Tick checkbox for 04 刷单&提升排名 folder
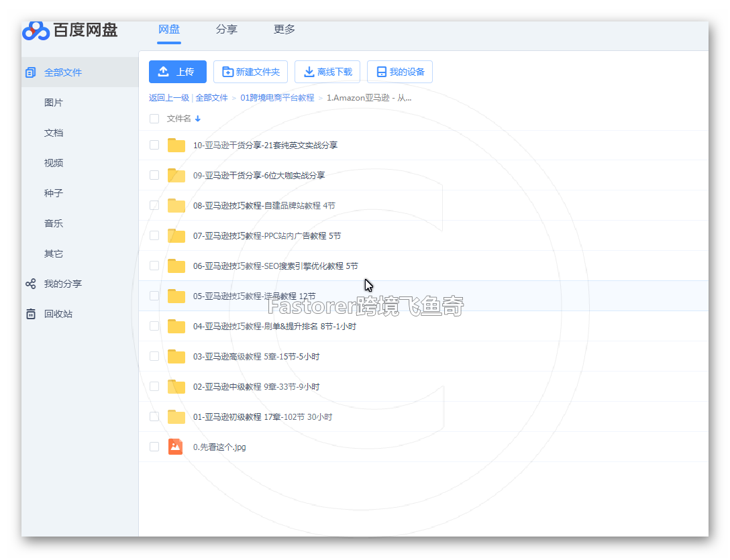The image size is (730, 560). [x=154, y=326]
